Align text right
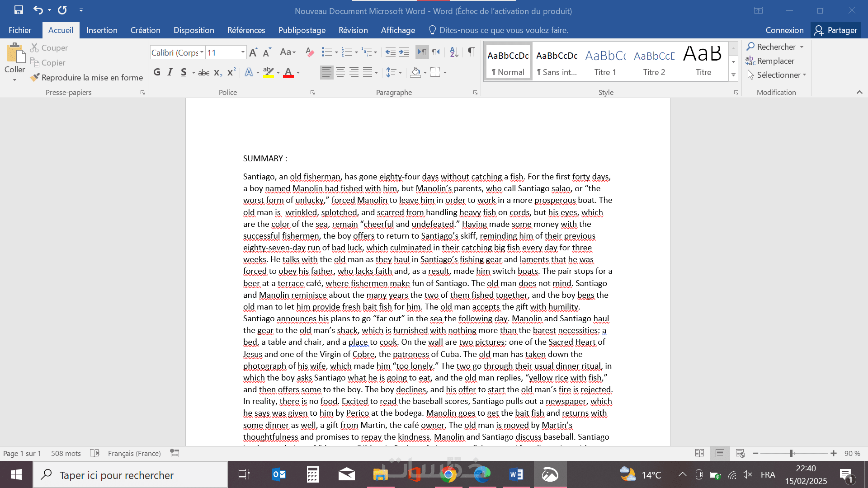Viewport: 868px width, 488px height. [x=354, y=72]
